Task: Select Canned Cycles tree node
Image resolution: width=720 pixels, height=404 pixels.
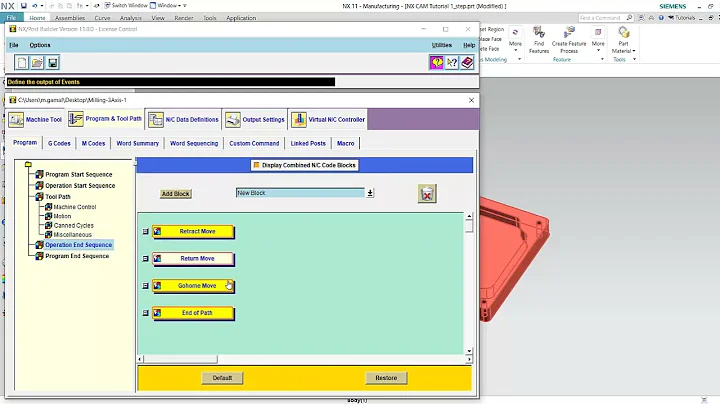Action: coord(73,225)
